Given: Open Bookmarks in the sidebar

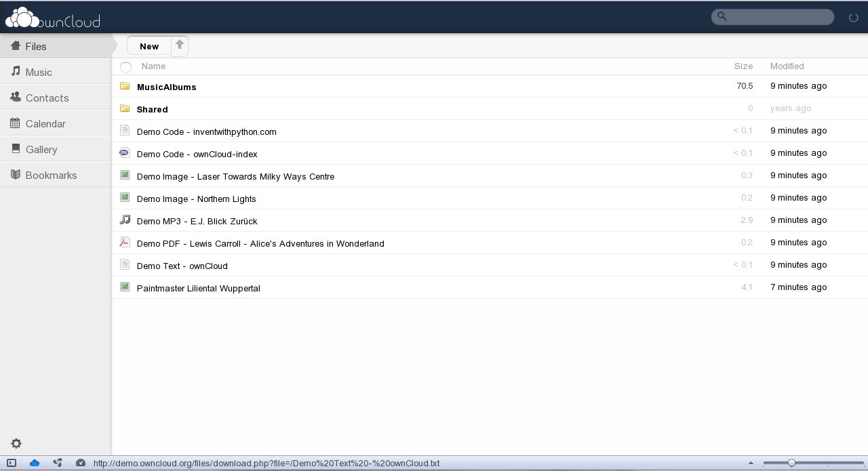Looking at the screenshot, I should pyautogui.click(x=51, y=175).
